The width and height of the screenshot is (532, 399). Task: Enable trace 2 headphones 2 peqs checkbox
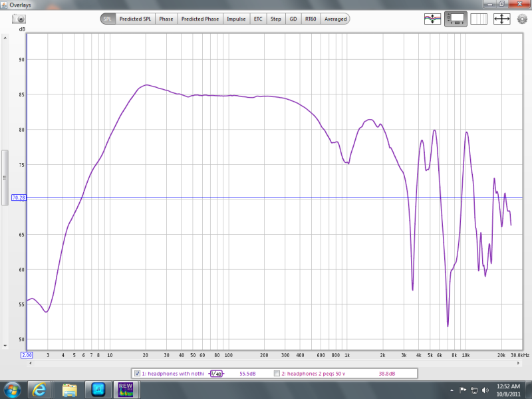[x=277, y=374]
